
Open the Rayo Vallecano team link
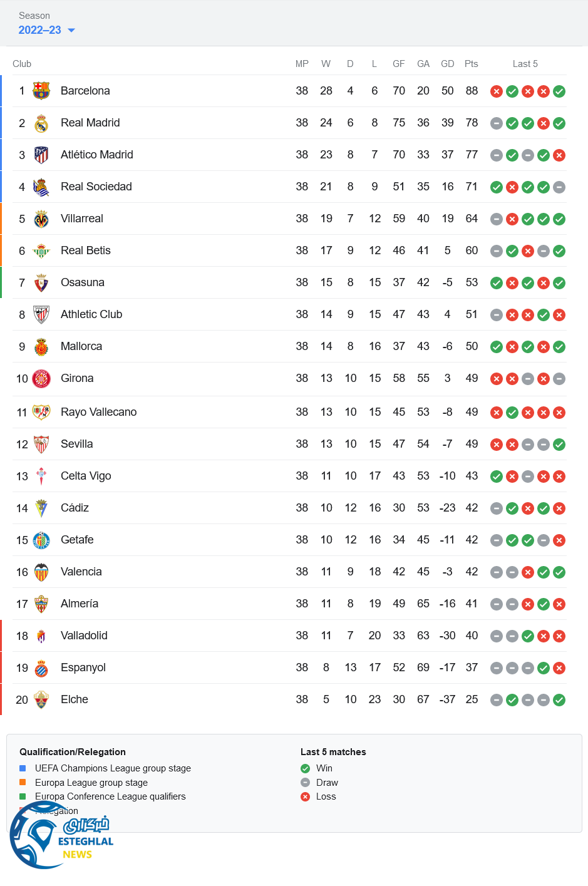[98, 412]
